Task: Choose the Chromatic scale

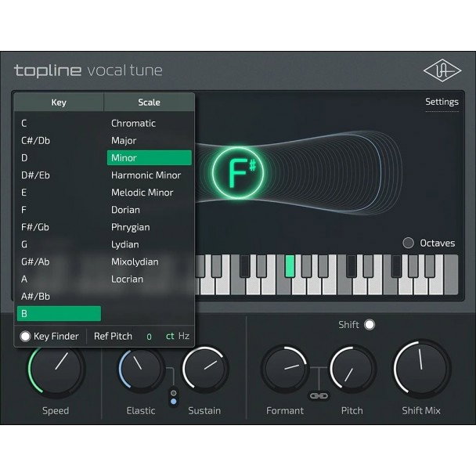Action: 150,123
